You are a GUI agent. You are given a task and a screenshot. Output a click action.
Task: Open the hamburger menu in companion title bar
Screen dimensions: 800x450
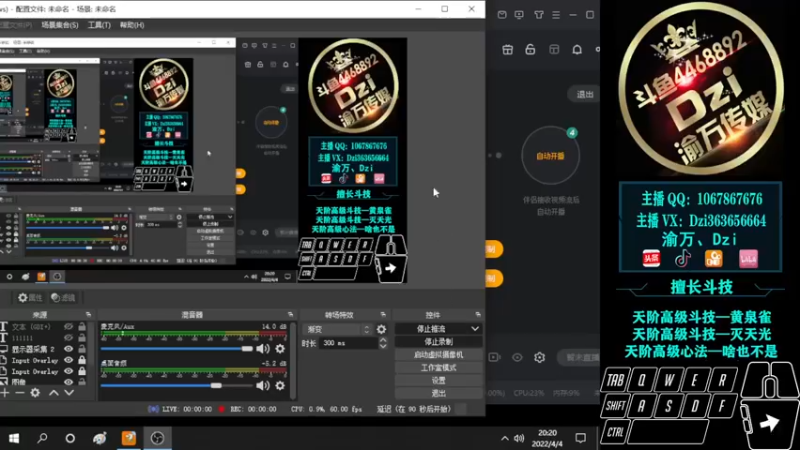[556, 15]
